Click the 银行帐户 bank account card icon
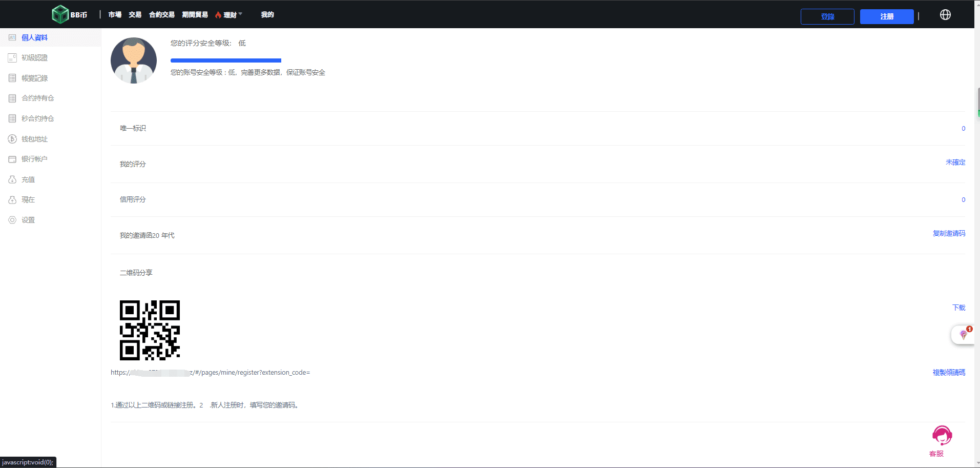 [12, 159]
